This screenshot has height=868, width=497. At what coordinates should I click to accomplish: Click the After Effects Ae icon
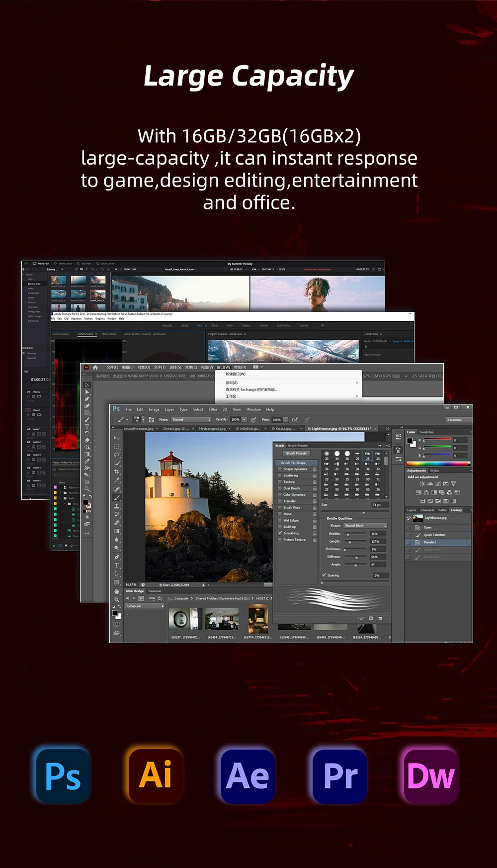click(248, 776)
